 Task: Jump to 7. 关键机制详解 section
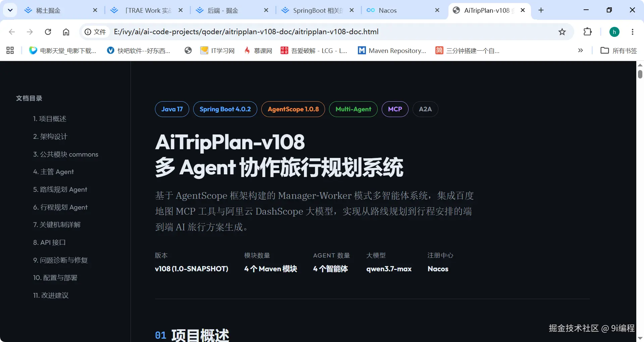[x=57, y=225]
